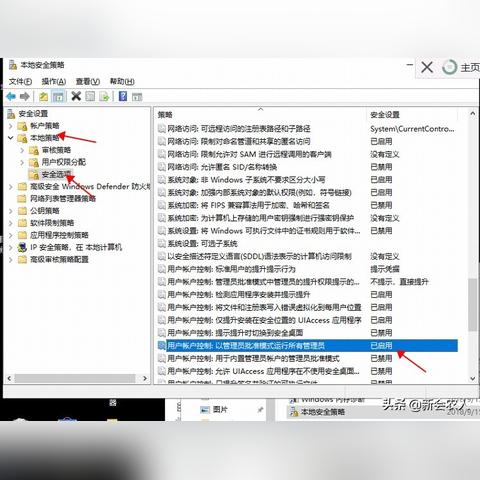
Task: Expand the 用户权限分配 tree node
Action: pos(22,162)
